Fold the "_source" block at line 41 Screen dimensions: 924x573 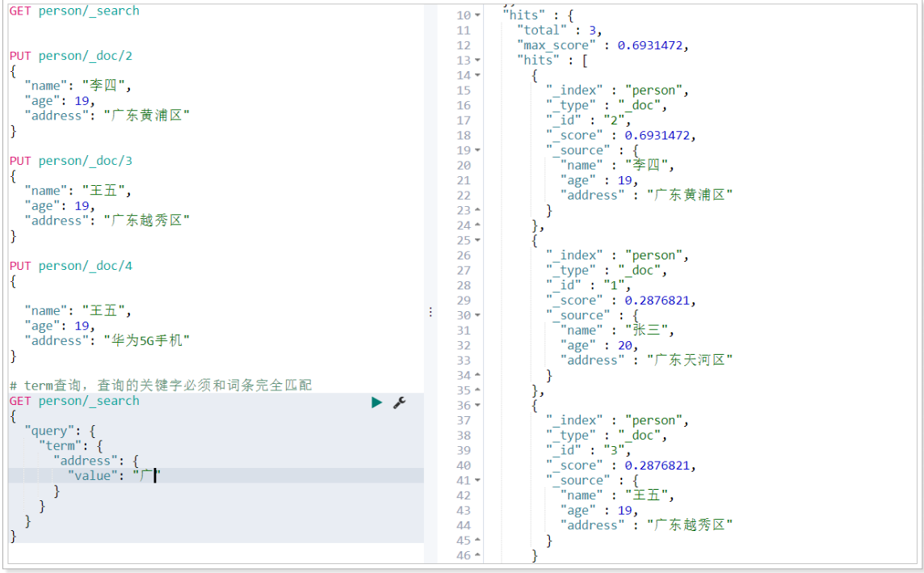[x=477, y=480]
